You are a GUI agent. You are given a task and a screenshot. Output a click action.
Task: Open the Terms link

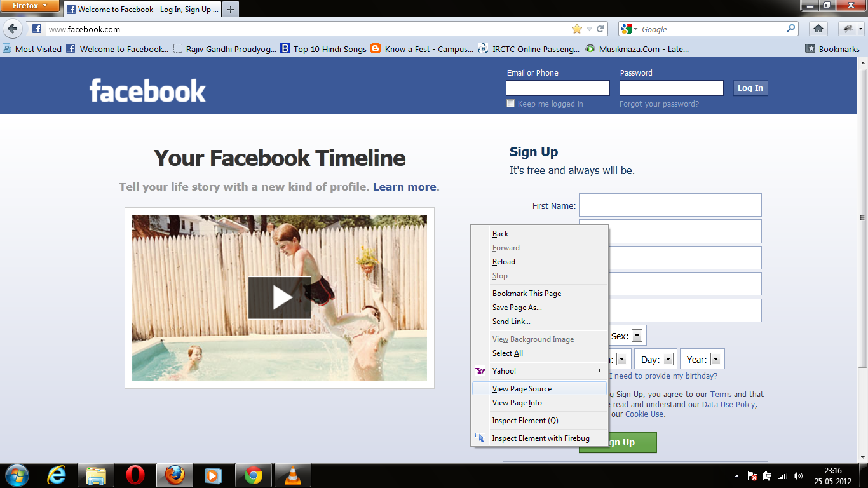tap(721, 395)
